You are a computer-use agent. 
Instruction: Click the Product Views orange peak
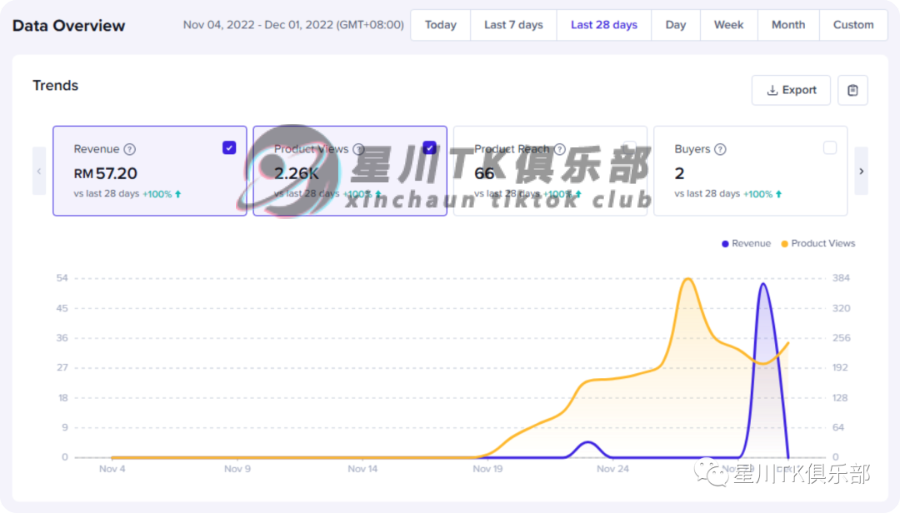click(x=688, y=279)
